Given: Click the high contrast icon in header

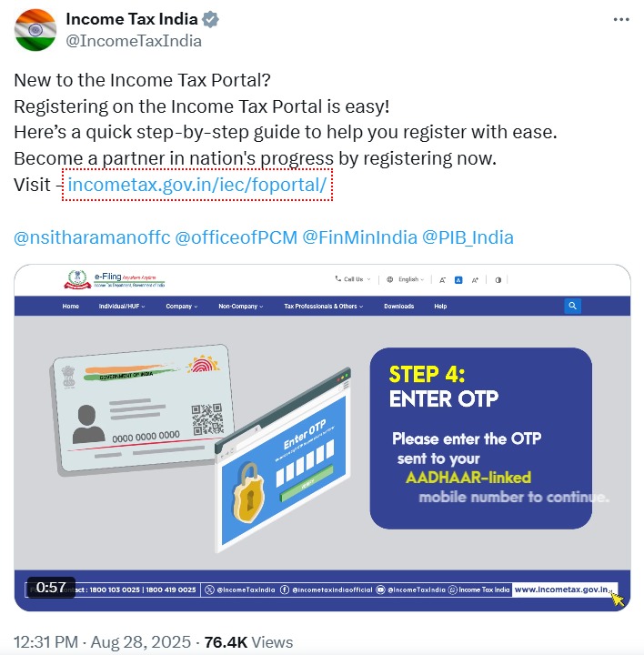Looking at the screenshot, I should click(x=498, y=280).
